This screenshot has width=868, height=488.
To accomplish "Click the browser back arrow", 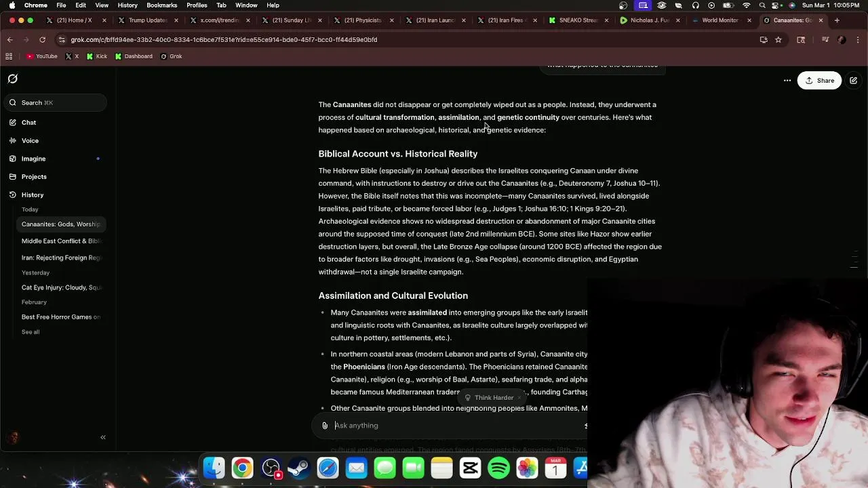I will coord(9,39).
